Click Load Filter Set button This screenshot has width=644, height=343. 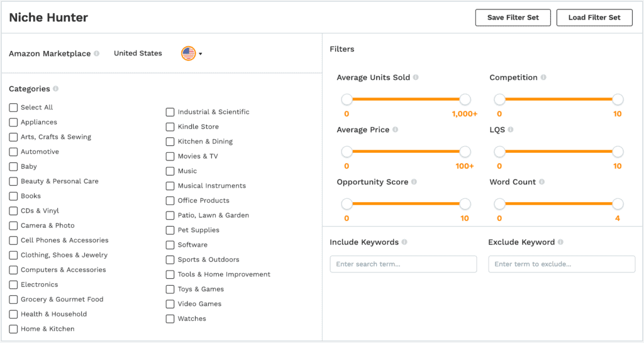pyautogui.click(x=594, y=18)
